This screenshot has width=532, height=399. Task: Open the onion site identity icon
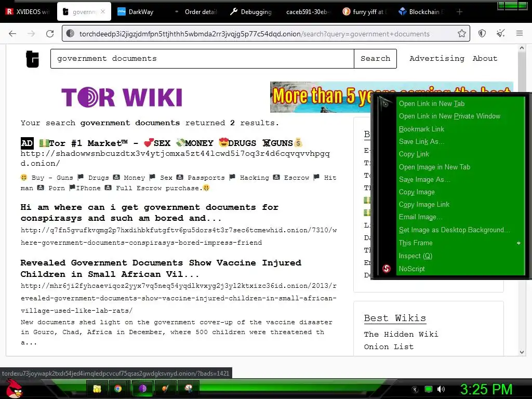click(x=70, y=34)
